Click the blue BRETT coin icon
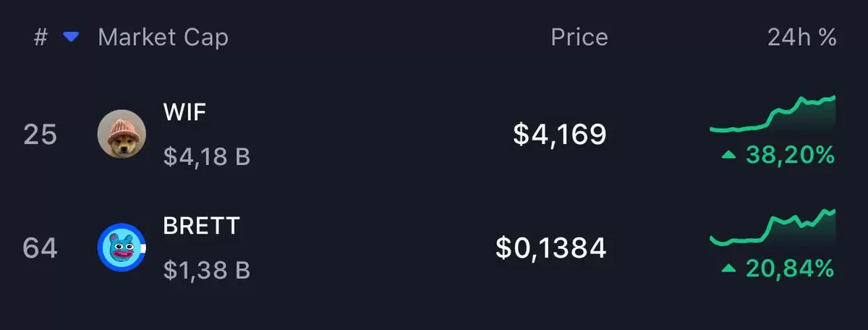868x330 pixels. click(x=122, y=248)
